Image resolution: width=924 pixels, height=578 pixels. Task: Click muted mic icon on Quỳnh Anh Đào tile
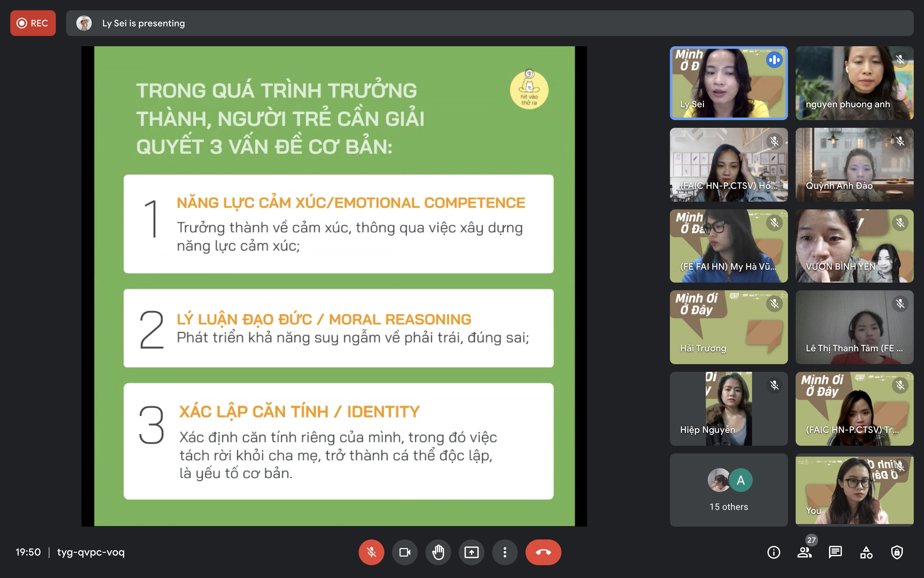(x=900, y=141)
